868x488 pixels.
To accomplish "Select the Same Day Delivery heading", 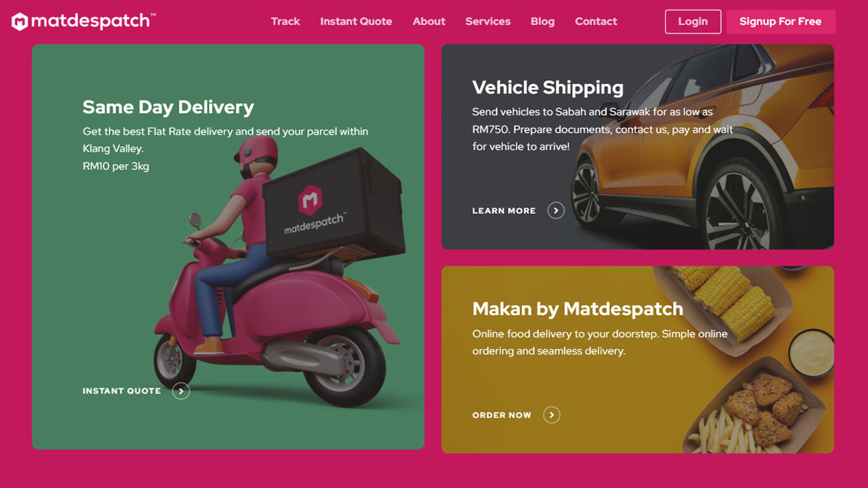I will [168, 107].
